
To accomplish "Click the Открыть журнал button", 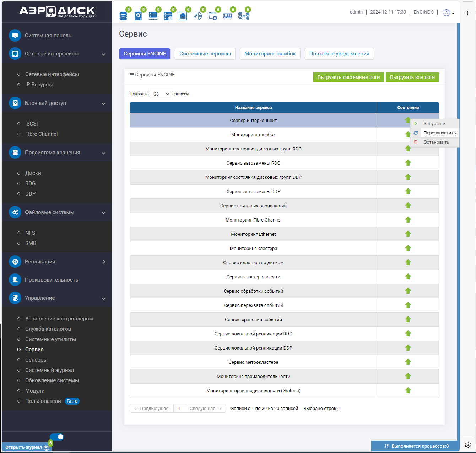I will pyautogui.click(x=27, y=447).
